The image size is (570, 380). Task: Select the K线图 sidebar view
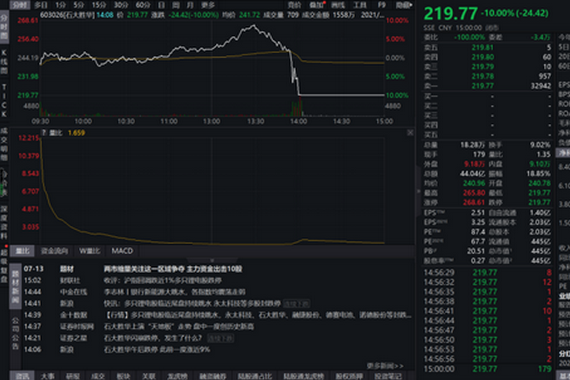coord(4,62)
